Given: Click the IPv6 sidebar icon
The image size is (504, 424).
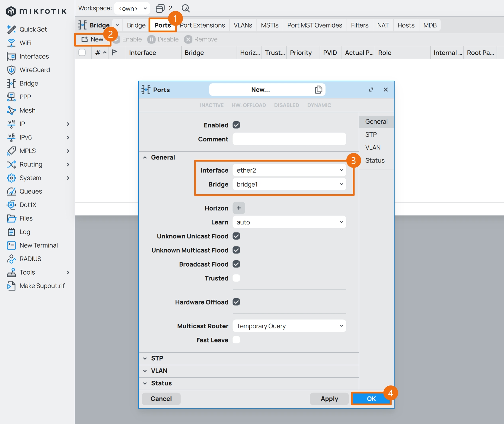Looking at the screenshot, I should point(11,137).
